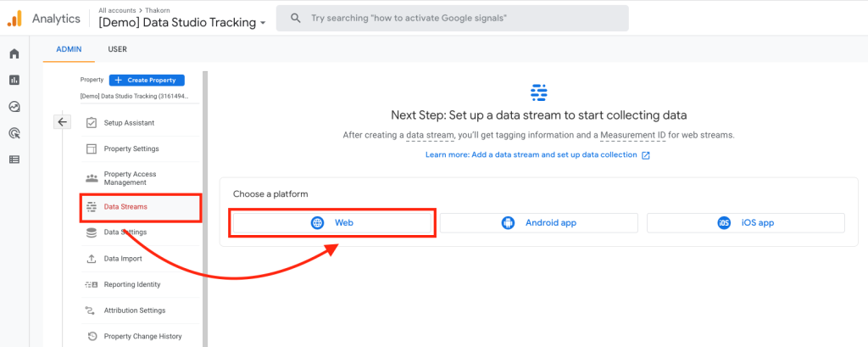Click the sidebar vertical scrollbar
Image resolution: width=868 pixels, height=347 pixels.
(x=205, y=209)
